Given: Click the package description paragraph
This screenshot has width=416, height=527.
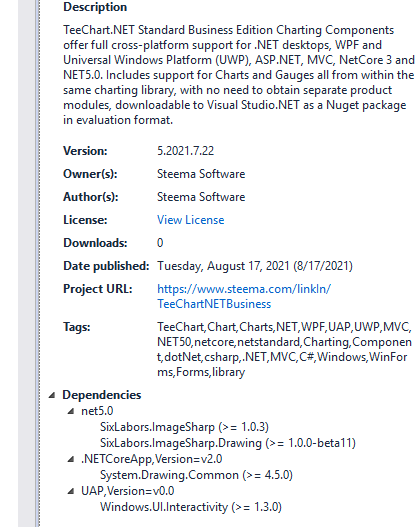Looking at the screenshot, I should click(x=239, y=75).
